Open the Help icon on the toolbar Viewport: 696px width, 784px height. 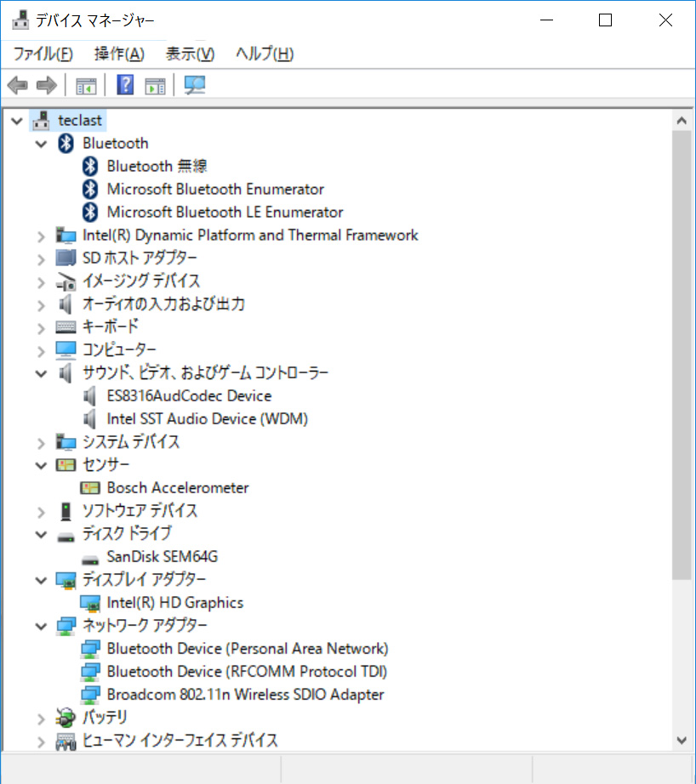tap(124, 84)
